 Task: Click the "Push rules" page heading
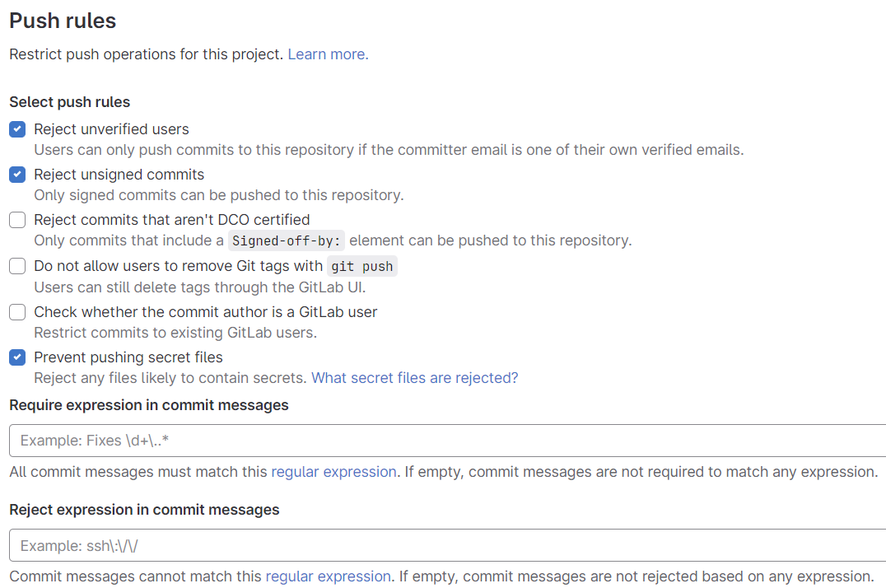tap(63, 21)
